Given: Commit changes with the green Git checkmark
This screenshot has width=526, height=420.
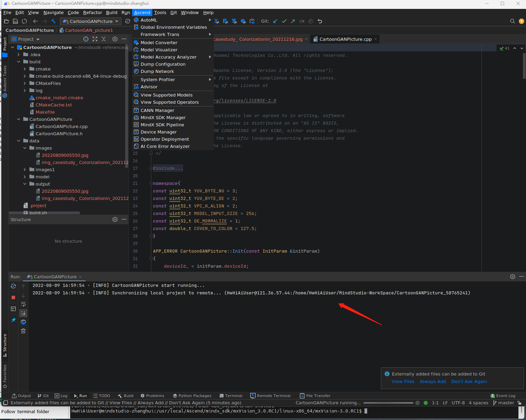Looking at the screenshot, I should click(284, 21).
